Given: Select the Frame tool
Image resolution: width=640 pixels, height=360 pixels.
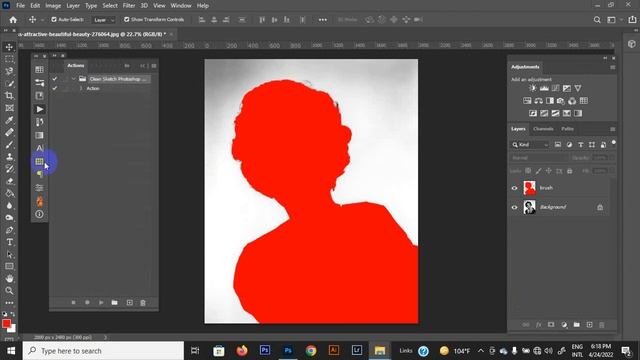Looking at the screenshot, I should (9, 108).
